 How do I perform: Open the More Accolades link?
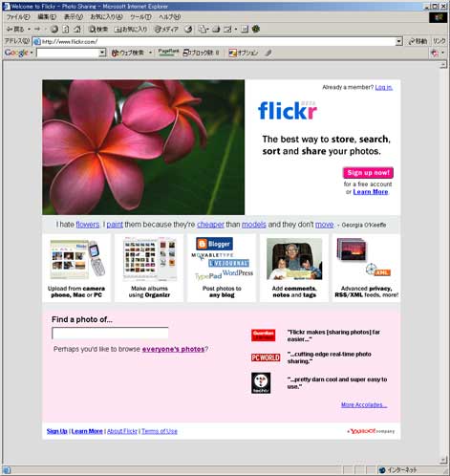pos(364,405)
